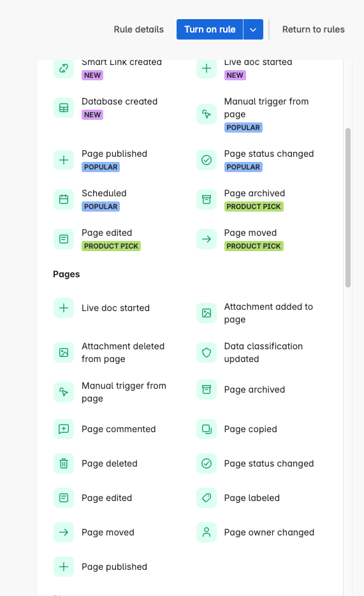Click the Page labeled tag icon
The height and width of the screenshot is (596, 364).
tap(207, 498)
